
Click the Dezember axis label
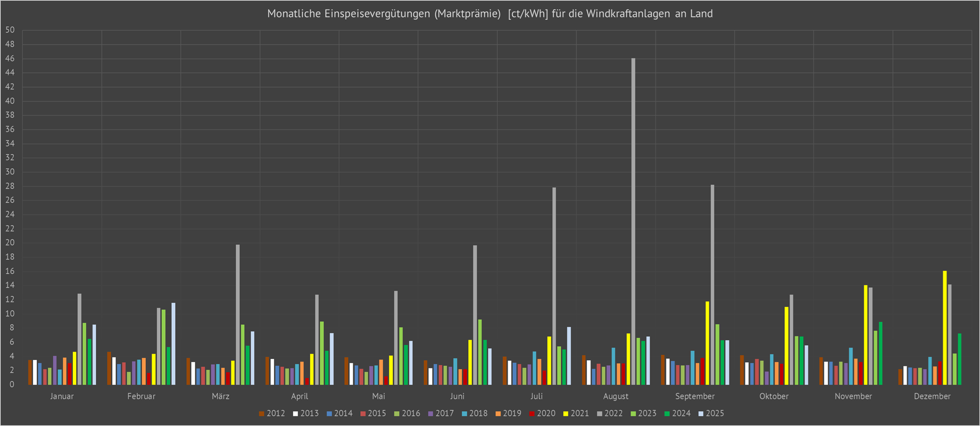(x=932, y=397)
